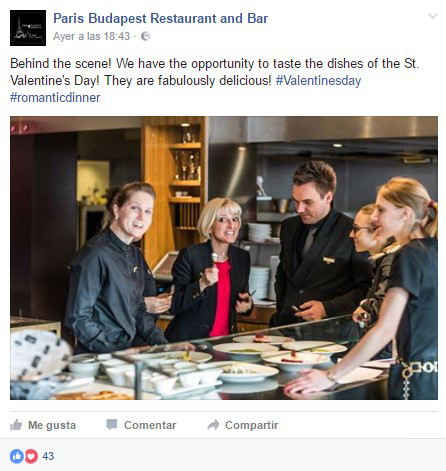Click the Compartir button text
446x471 pixels.
251,425
